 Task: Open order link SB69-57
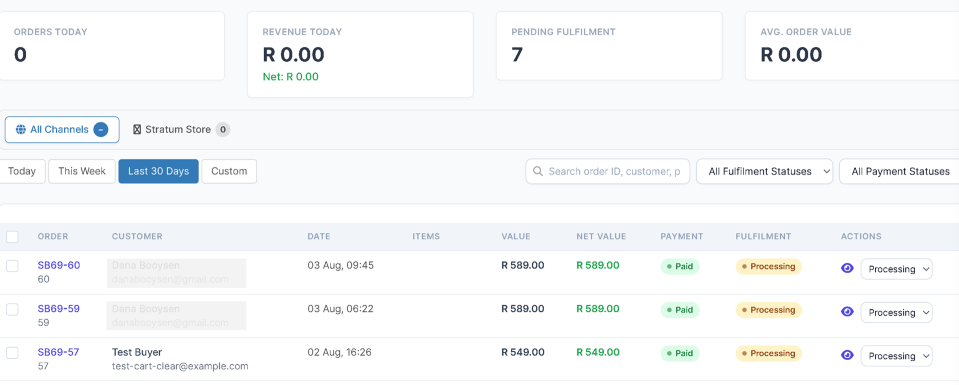[59, 352]
